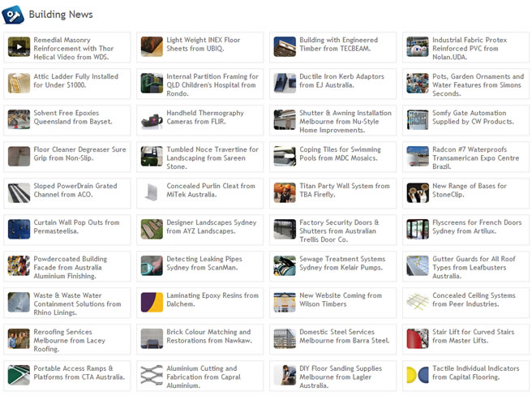Click the Ductile Iron Kerb Adaptors thumbnail
Image resolution: width=532 pixels, height=396 pixels.
[x=285, y=84]
